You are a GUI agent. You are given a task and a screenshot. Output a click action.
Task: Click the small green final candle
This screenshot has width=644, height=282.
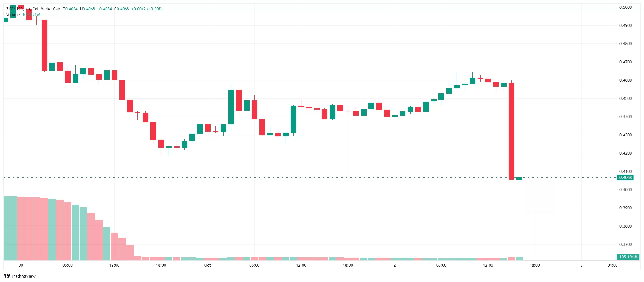tap(519, 179)
